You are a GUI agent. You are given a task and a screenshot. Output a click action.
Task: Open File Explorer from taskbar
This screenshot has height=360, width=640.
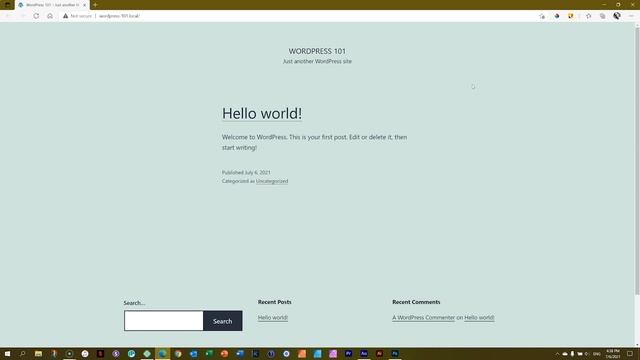pyautogui.click(x=38, y=353)
